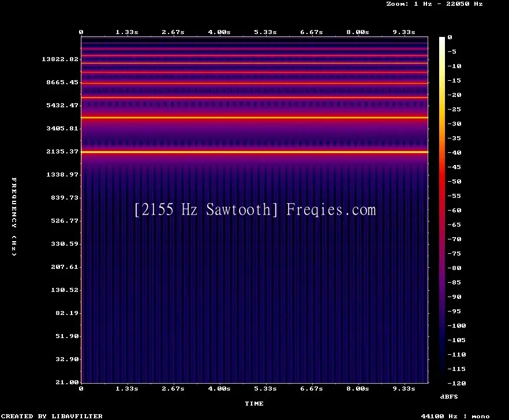Click the harmonic line at 8665 Hz
The height and width of the screenshot is (420, 509).
pyautogui.click(x=255, y=84)
